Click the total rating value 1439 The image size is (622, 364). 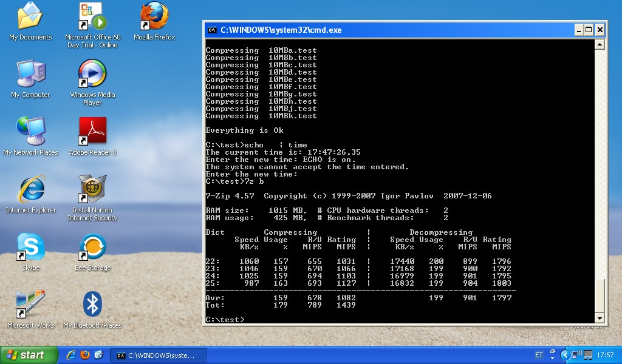(x=346, y=305)
